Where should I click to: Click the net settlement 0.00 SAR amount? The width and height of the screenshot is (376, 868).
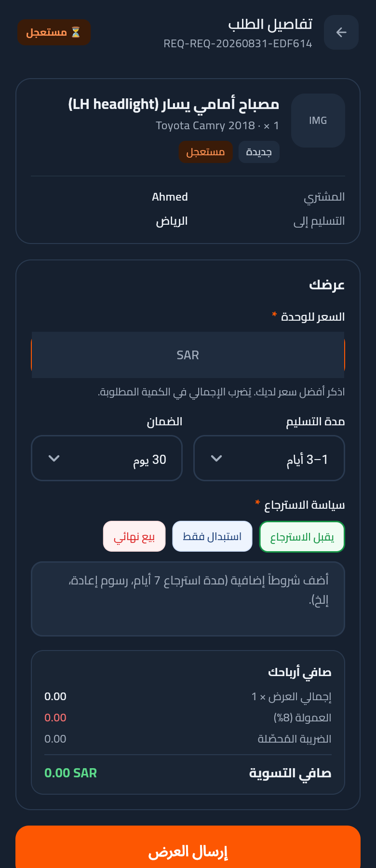[70, 773]
